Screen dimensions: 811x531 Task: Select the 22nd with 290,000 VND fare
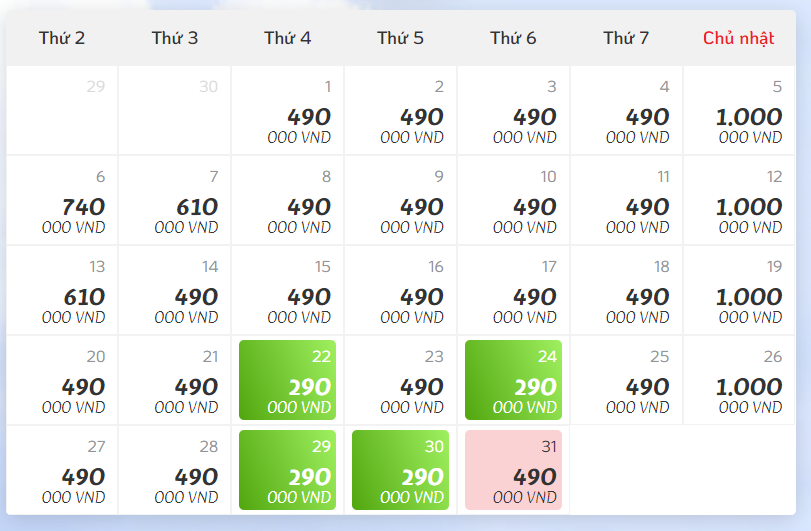click(287, 380)
